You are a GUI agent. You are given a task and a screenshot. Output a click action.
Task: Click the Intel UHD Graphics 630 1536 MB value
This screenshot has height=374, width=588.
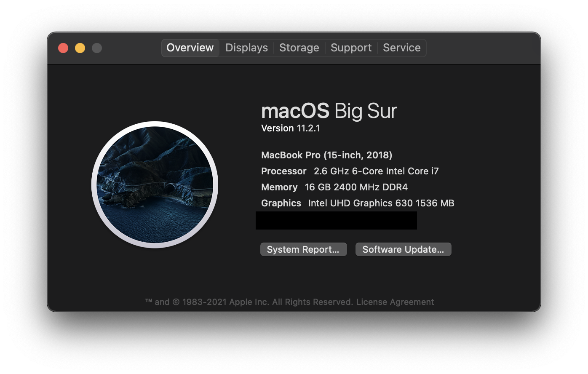pyautogui.click(x=381, y=203)
